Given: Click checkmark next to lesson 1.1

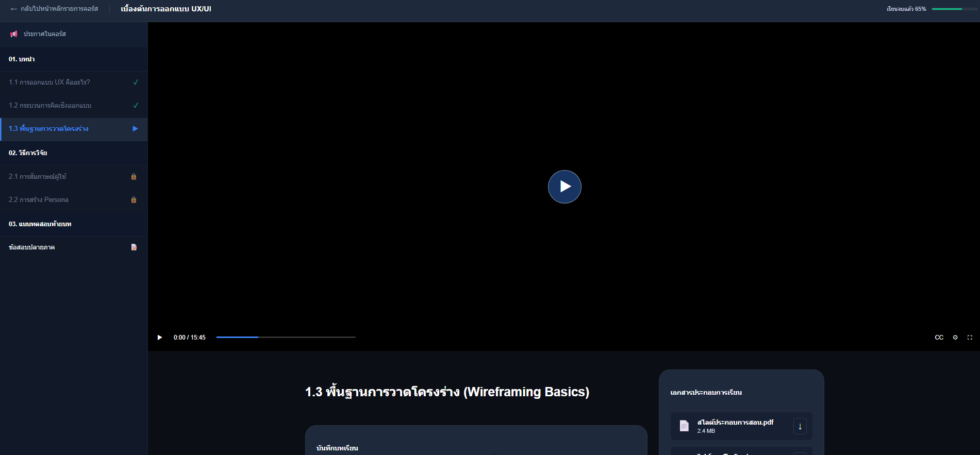Looking at the screenshot, I should tap(136, 82).
